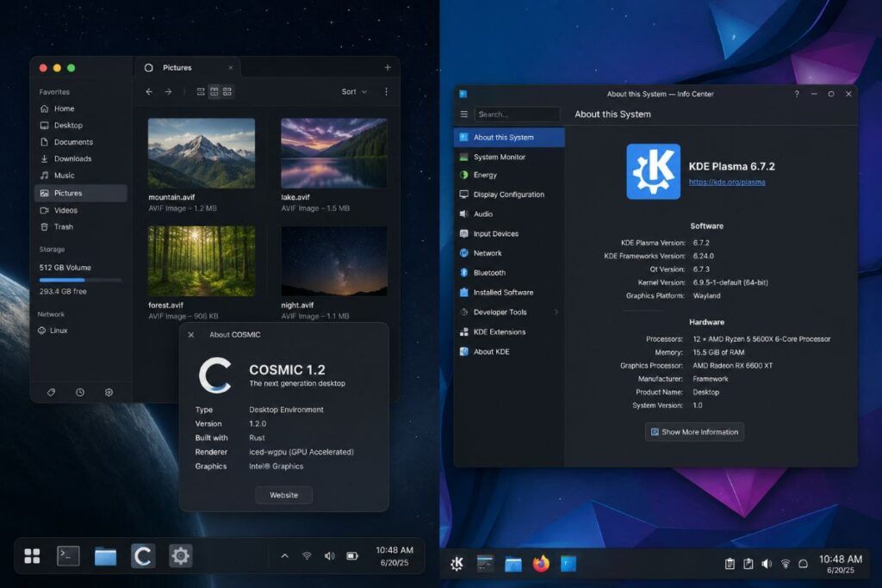Open Files from COSMIC dock
The image size is (882, 588).
105,556
